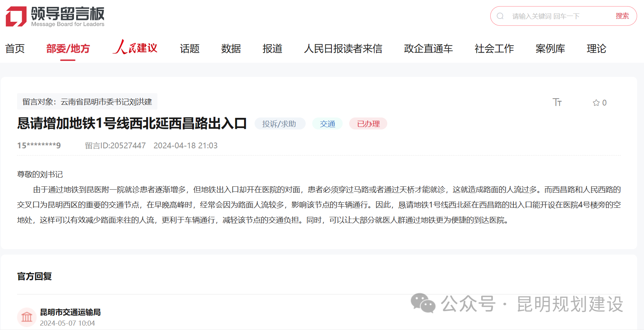Viewport: 644px width, 330px height.
Task: Click the search magnifier icon
Action: (500, 16)
